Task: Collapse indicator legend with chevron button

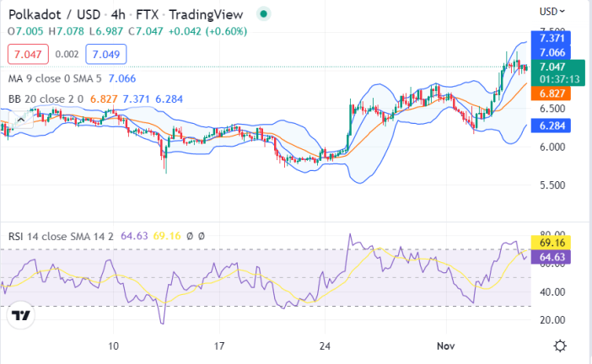Action: [x=21, y=120]
